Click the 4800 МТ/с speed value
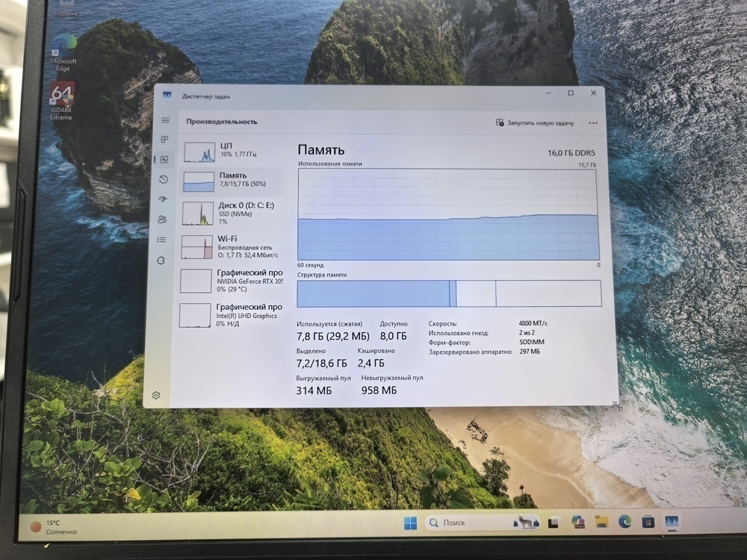The width and height of the screenshot is (747, 560). [533, 323]
